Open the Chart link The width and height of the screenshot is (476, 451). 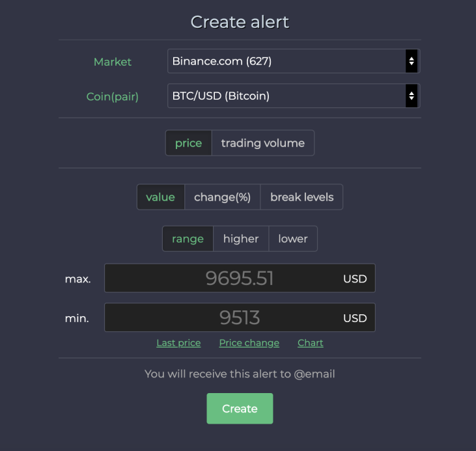coord(310,343)
